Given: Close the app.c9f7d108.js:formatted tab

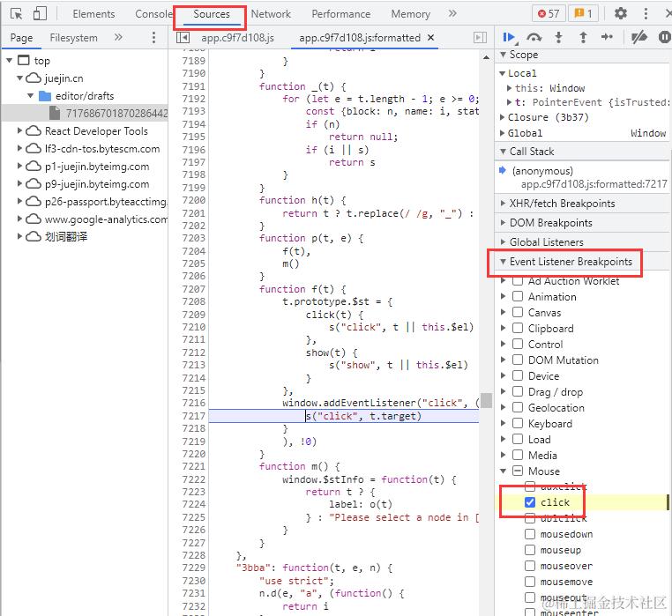Looking at the screenshot, I should click(x=430, y=38).
